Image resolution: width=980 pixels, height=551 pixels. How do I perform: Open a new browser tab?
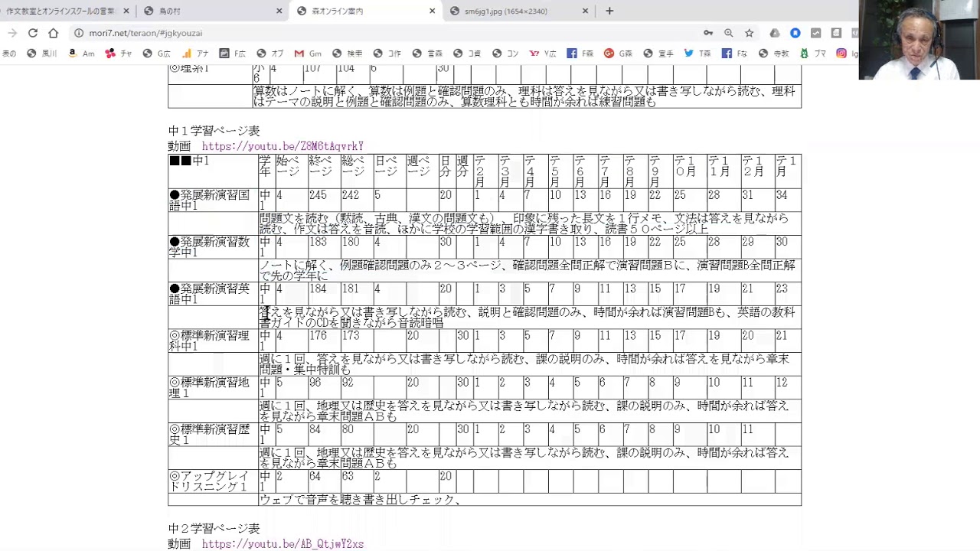click(609, 11)
